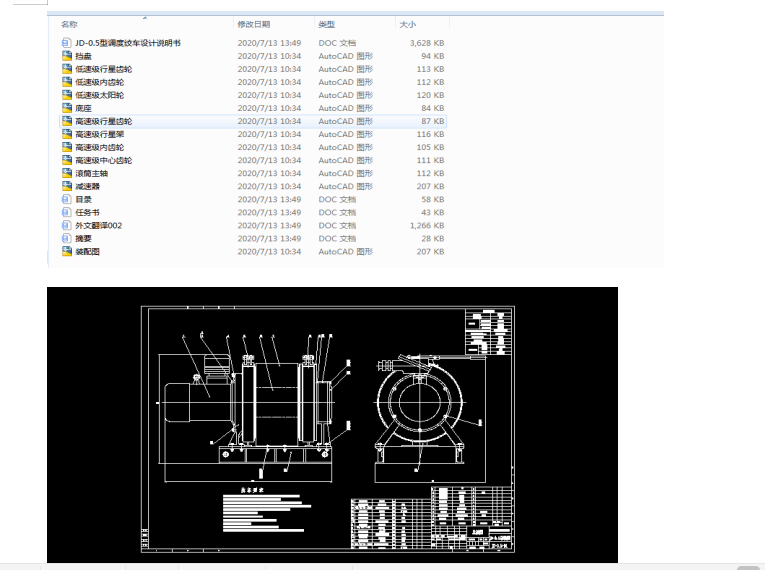
Task: Click the file name 装配图
Action: click(87, 251)
